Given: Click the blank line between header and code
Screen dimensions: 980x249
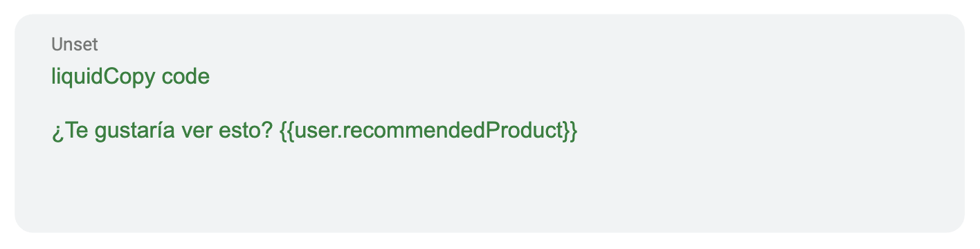Looking at the screenshot, I should [489, 104].
